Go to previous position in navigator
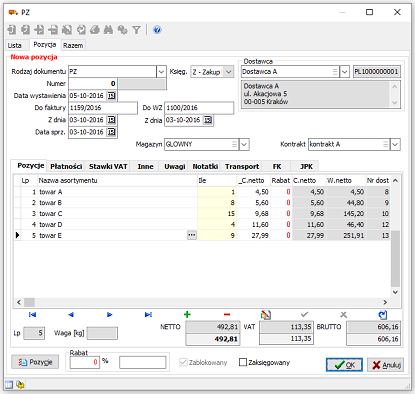This screenshot has height=394, width=415. 71,314
